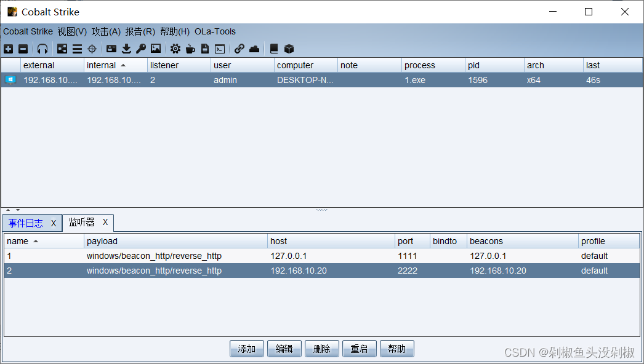Sort sessions by internal column header

(x=115, y=65)
